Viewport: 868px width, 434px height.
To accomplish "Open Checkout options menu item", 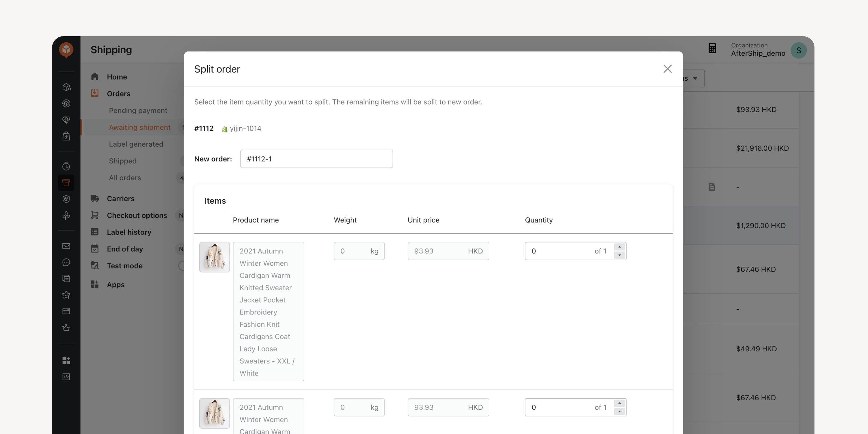I will pos(137,215).
